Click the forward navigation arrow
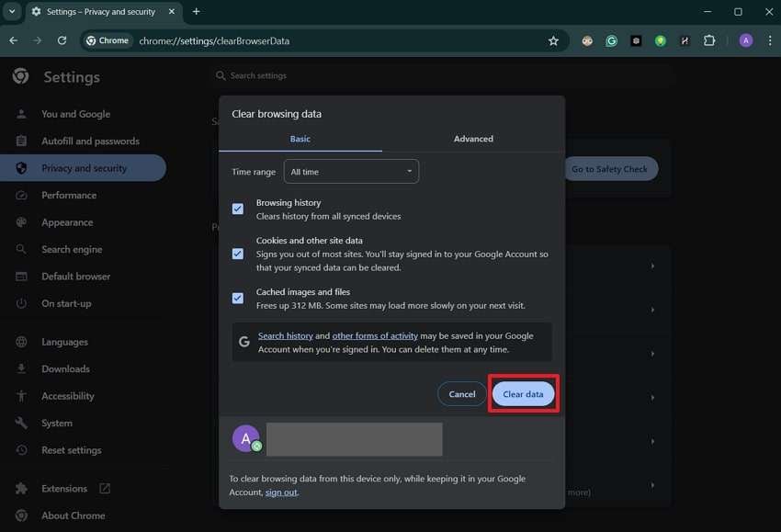 (x=38, y=40)
